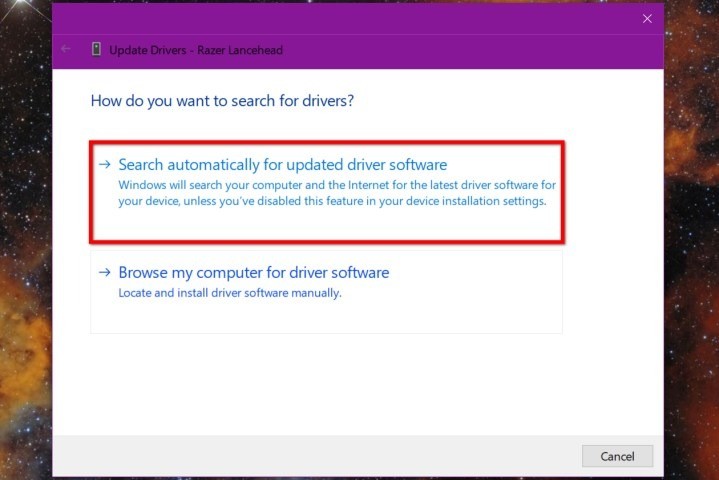Image resolution: width=719 pixels, height=480 pixels.
Task: Click the 'Update Drivers - Razer Lancehead' title text
Action: click(x=196, y=50)
